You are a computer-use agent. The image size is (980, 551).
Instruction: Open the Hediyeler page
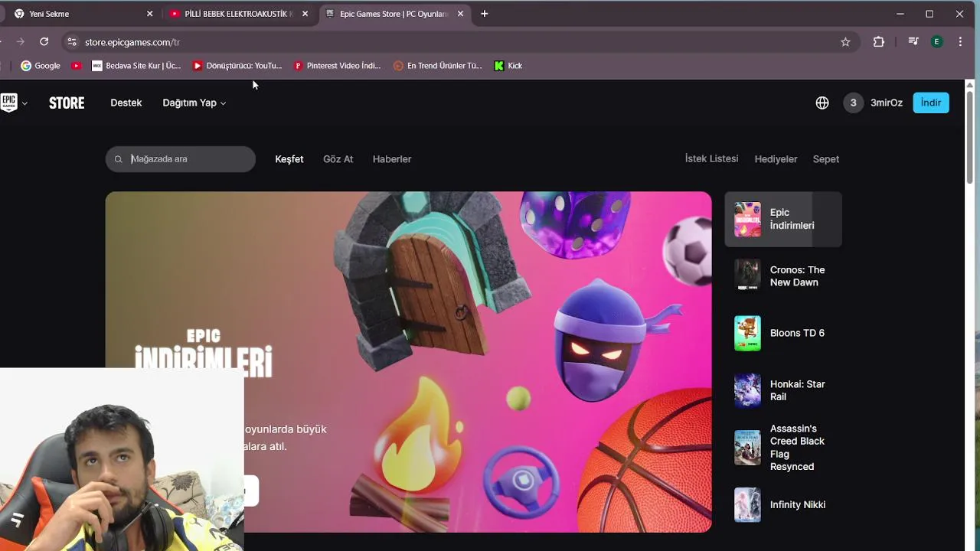[776, 159]
